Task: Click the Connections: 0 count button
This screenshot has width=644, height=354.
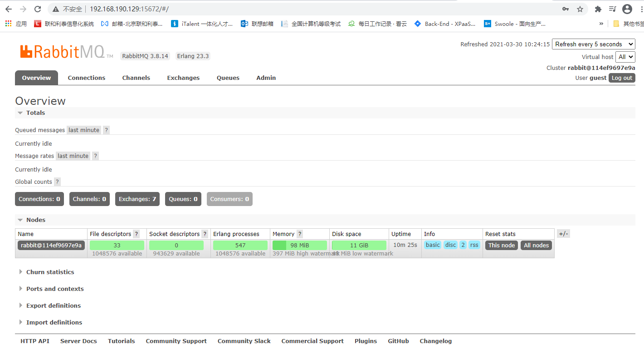Action: point(39,199)
